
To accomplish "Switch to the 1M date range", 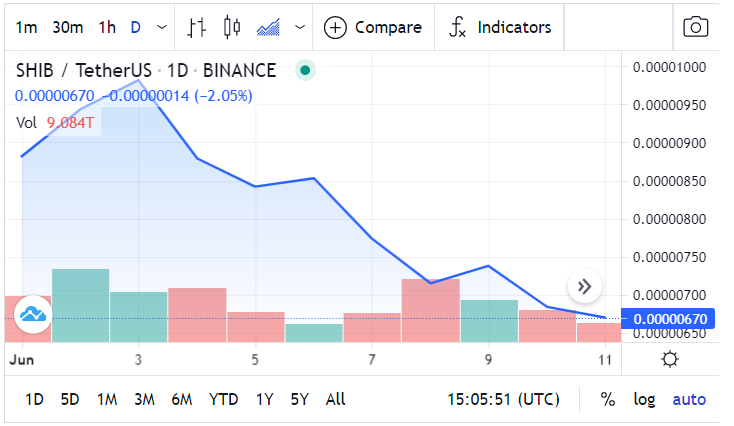I will tap(107, 399).
